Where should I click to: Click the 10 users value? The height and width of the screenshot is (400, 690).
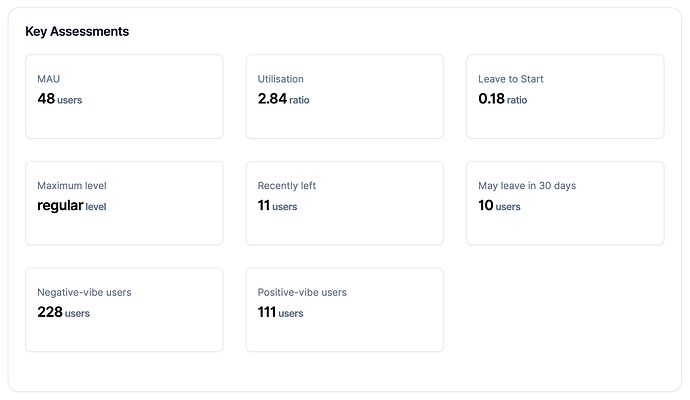[499, 206]
